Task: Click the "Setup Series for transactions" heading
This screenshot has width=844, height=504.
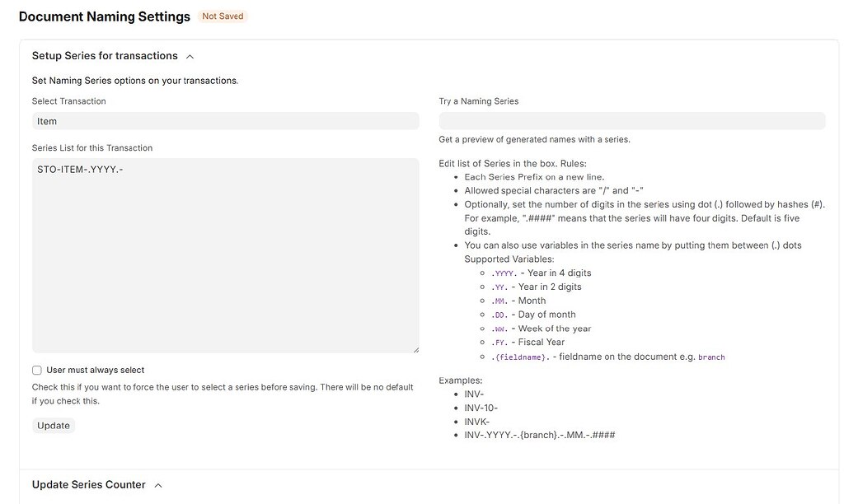Action: pos(101,56)
